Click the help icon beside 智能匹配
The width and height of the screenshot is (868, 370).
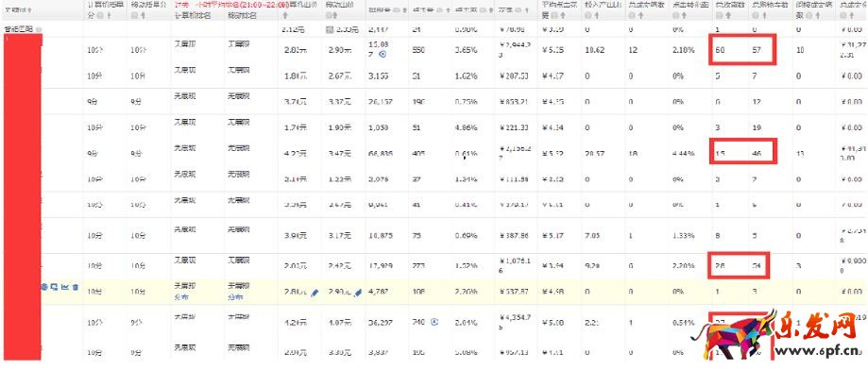point(39,28)
